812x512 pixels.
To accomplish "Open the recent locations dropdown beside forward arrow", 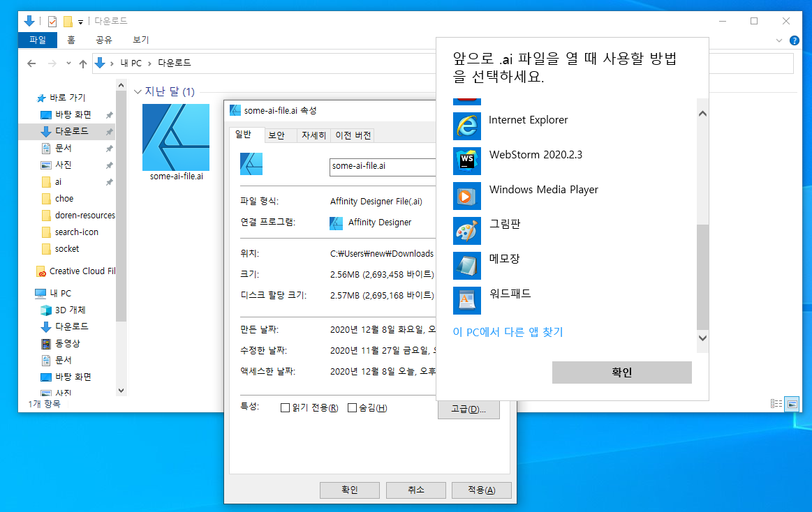I will (67, 63).
